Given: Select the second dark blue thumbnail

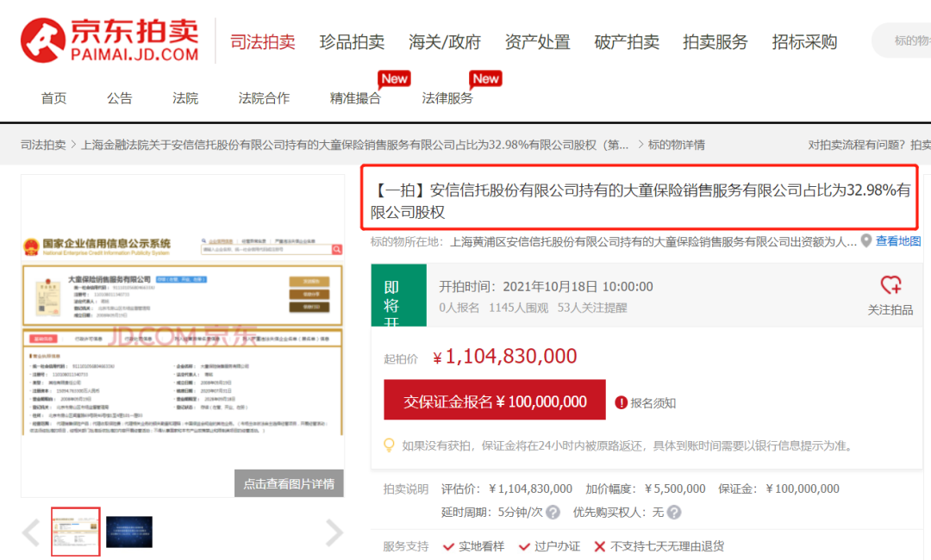Looking at the screenshot, I should point(129,532).
